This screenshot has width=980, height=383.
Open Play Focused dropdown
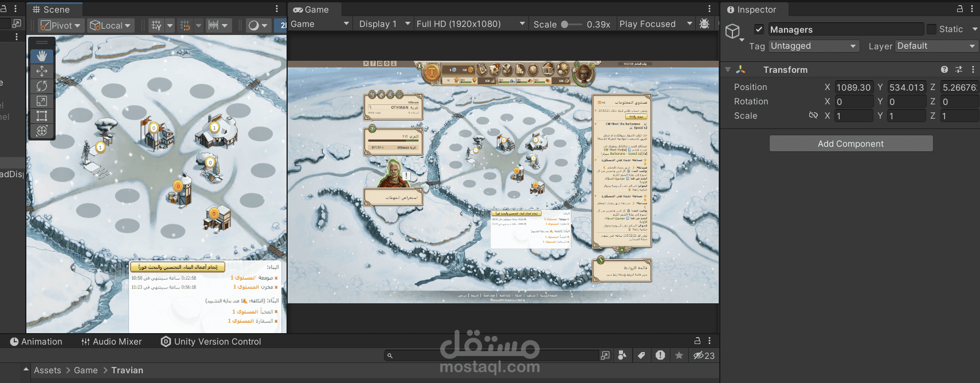656,24
